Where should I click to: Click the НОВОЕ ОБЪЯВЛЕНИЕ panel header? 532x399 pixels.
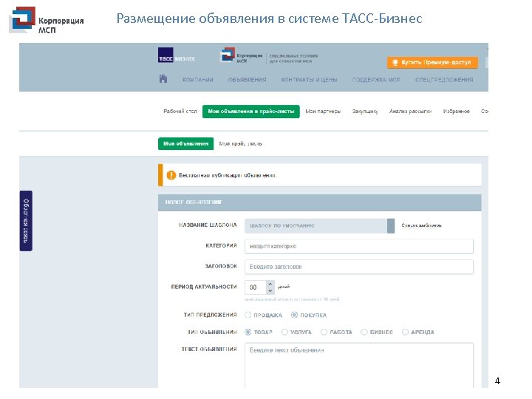[x=320, y=202]
